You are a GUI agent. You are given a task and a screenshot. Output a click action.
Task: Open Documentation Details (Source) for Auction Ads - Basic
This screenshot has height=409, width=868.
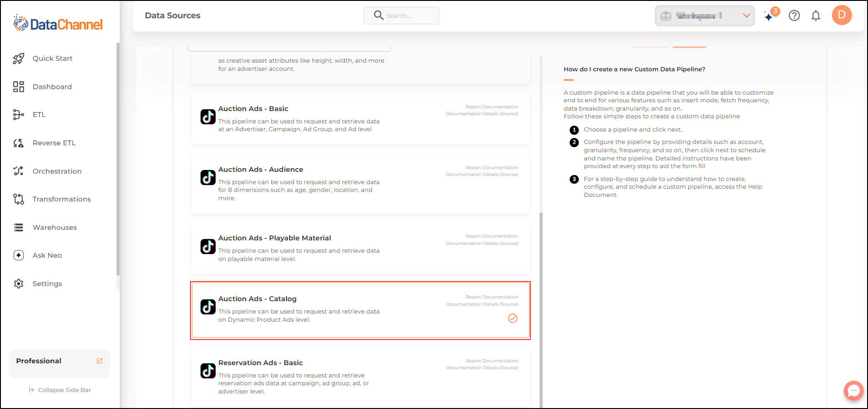coord(482,114)
